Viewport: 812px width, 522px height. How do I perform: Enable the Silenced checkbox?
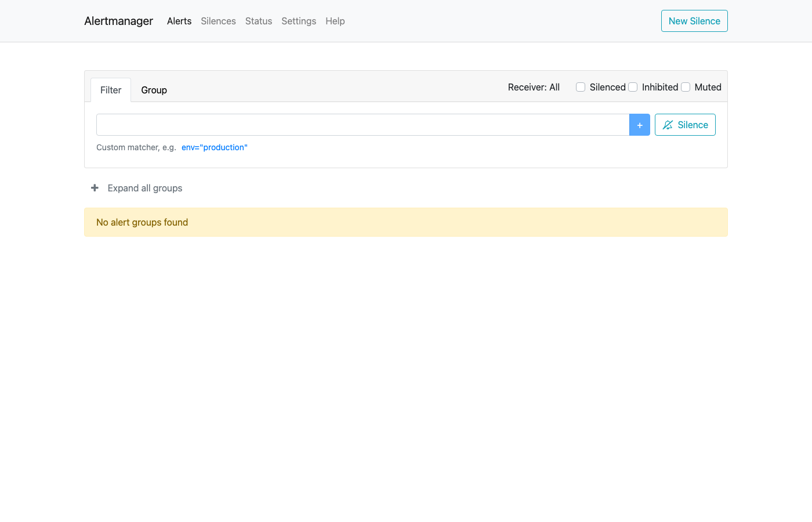tap(581, 86)
